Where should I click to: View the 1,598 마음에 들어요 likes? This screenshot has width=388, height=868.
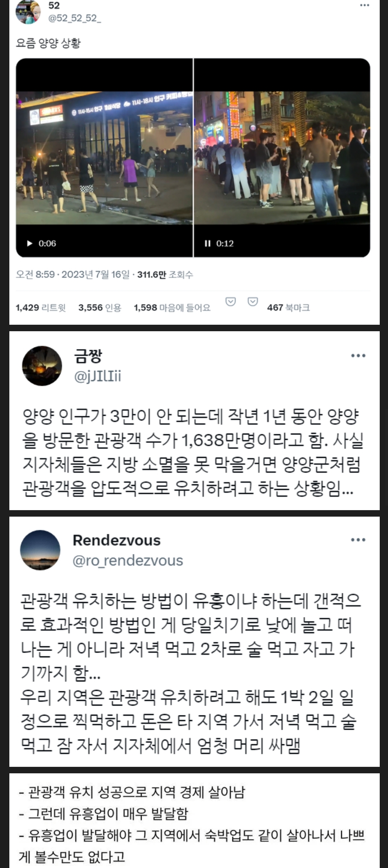coord(172,307)
